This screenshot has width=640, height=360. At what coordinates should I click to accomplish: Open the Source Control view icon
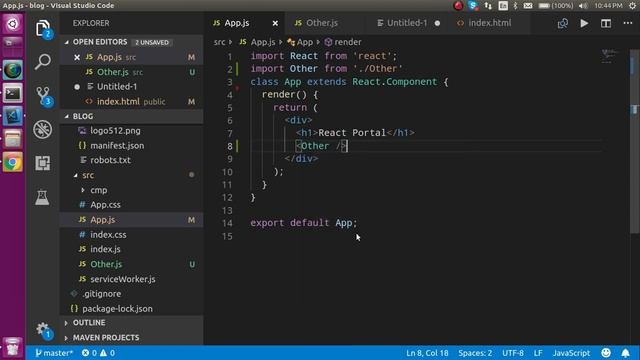43,96
